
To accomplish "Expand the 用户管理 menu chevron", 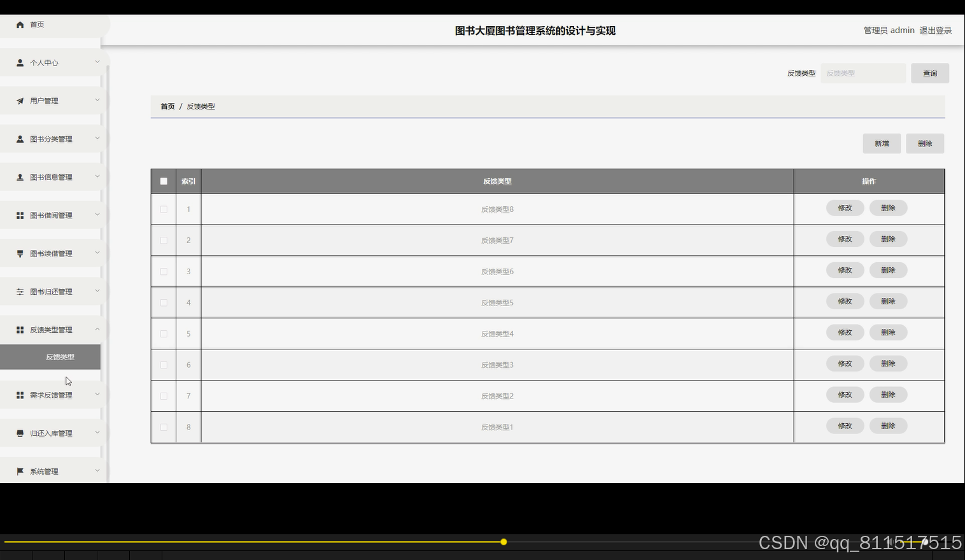I will pos(97,100).
